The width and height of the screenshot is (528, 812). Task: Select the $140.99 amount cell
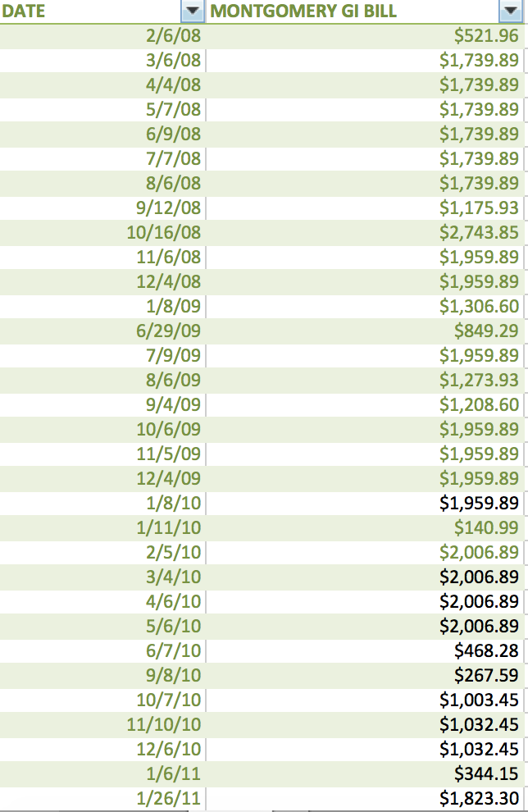click(487, 527)
